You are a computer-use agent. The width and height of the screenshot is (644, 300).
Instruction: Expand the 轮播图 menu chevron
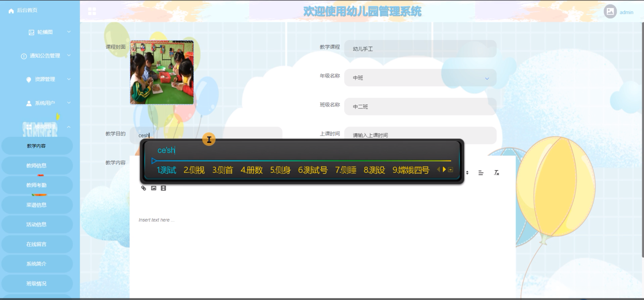(69, 32)
